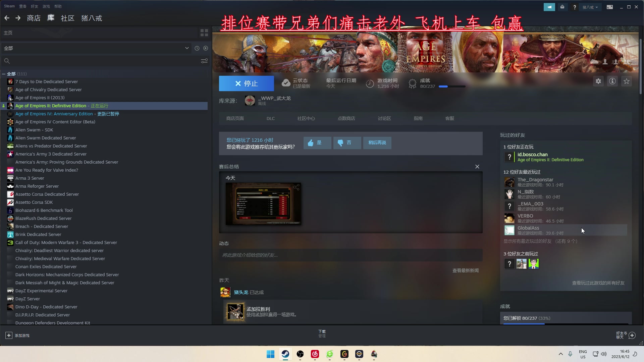Open the View menu (查看)
This screenshot has width=644, height=362.
(22, 6)
